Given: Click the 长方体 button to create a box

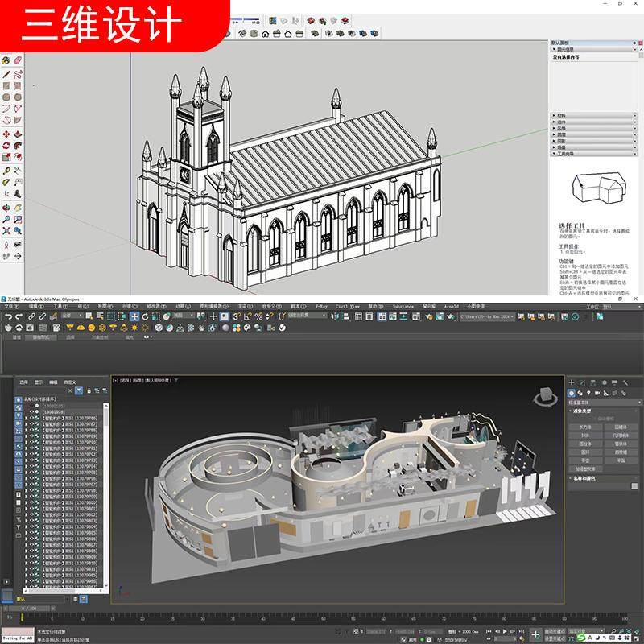Looking at the screenshot, I should (x=584, y=427).
